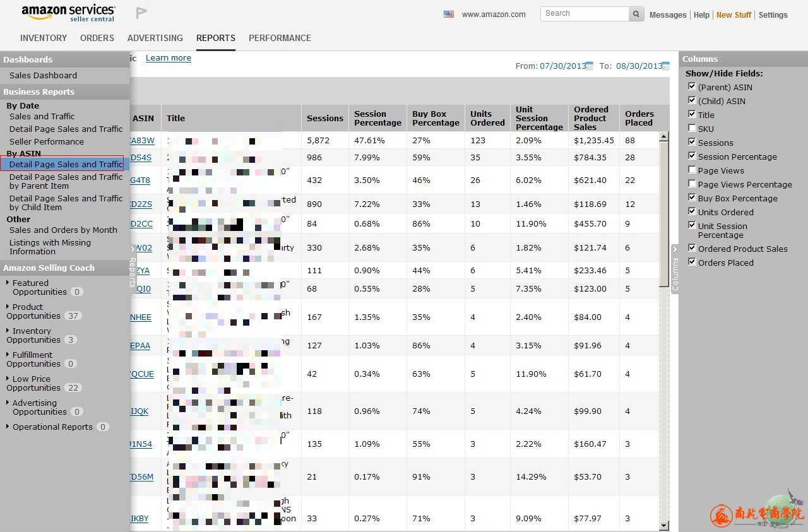Click the flag icon beside the Amazon logo
The height and width of the screenshot is (532, 808).
pos(141,13)
